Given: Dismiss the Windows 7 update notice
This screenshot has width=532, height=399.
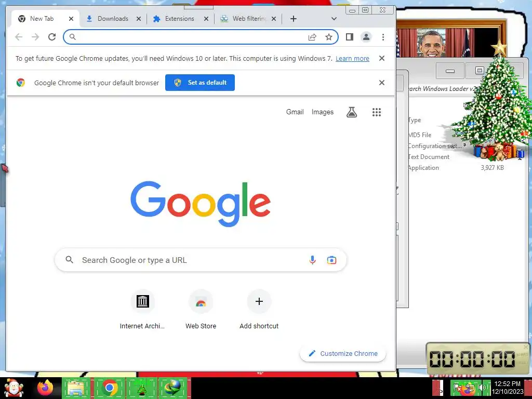Looking at the screenshot, I should tap(382, 58).
